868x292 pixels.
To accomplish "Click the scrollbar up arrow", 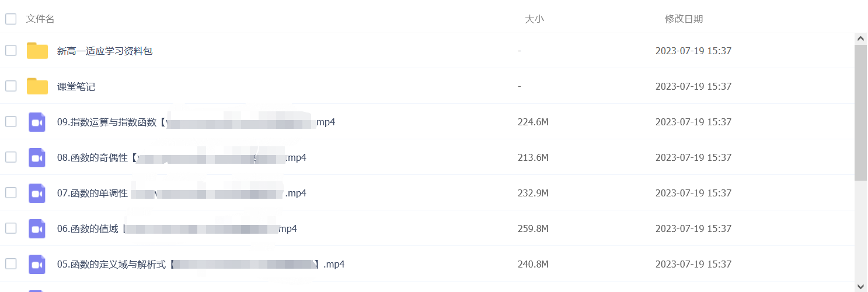I will [861, 38].
